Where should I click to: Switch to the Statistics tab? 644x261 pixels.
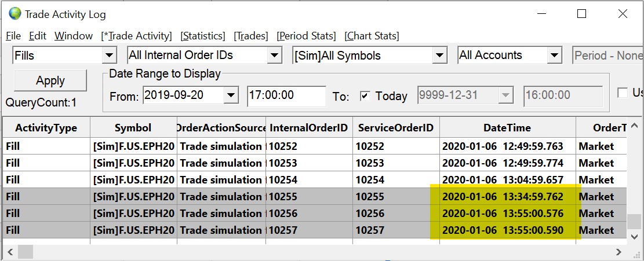pos(203,36)
